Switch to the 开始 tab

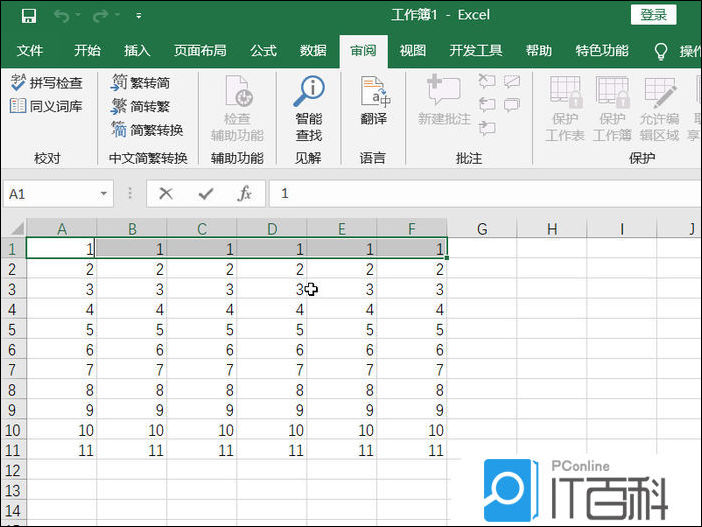pos(87,51)
